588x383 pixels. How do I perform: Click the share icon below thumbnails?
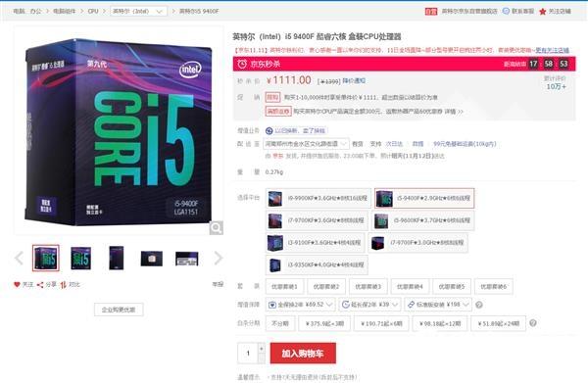point(40,285)
